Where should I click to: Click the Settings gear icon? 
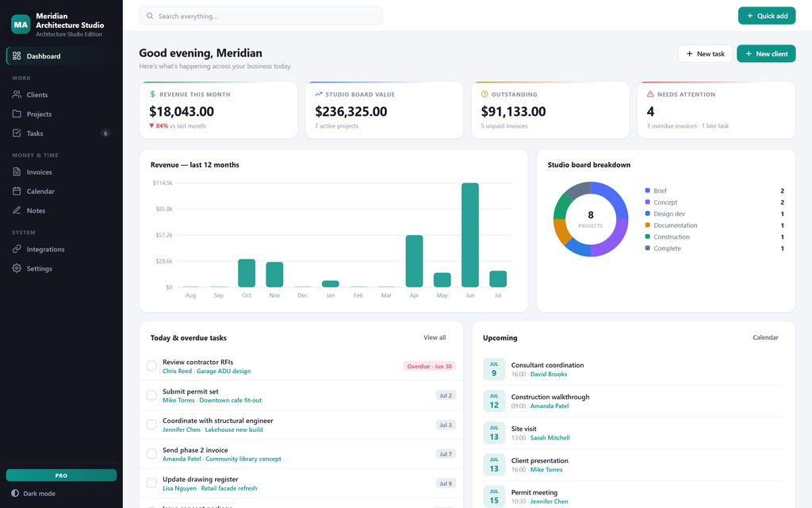coord(17,268)
